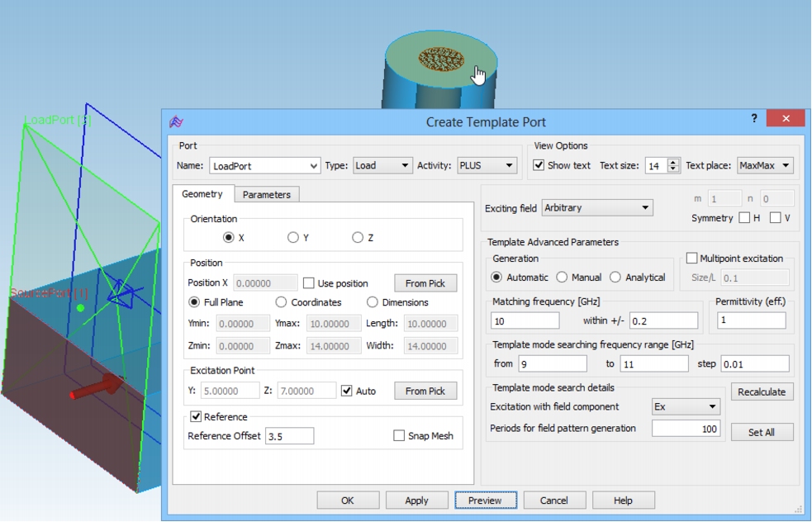Click the Cancel button
This screenshot has width=812, height=522.
tap(554, 501)
